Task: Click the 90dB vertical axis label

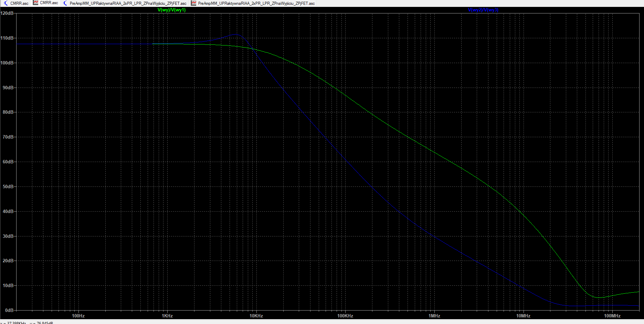Action: (8, 88)
